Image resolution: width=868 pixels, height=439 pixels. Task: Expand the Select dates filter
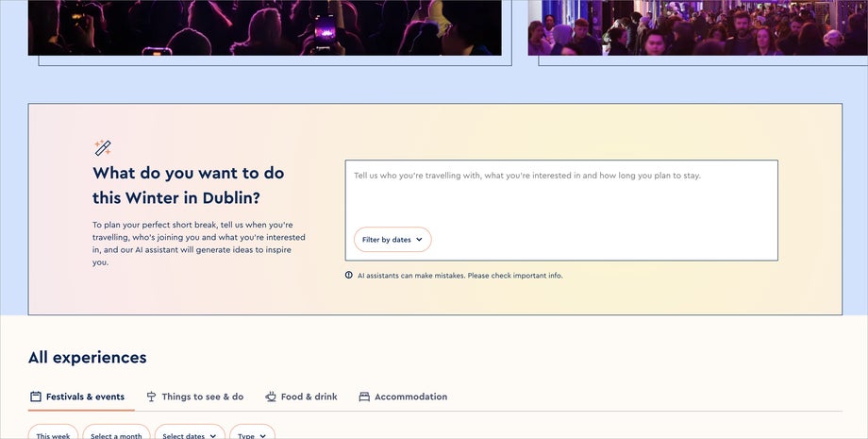pos(190,432)
